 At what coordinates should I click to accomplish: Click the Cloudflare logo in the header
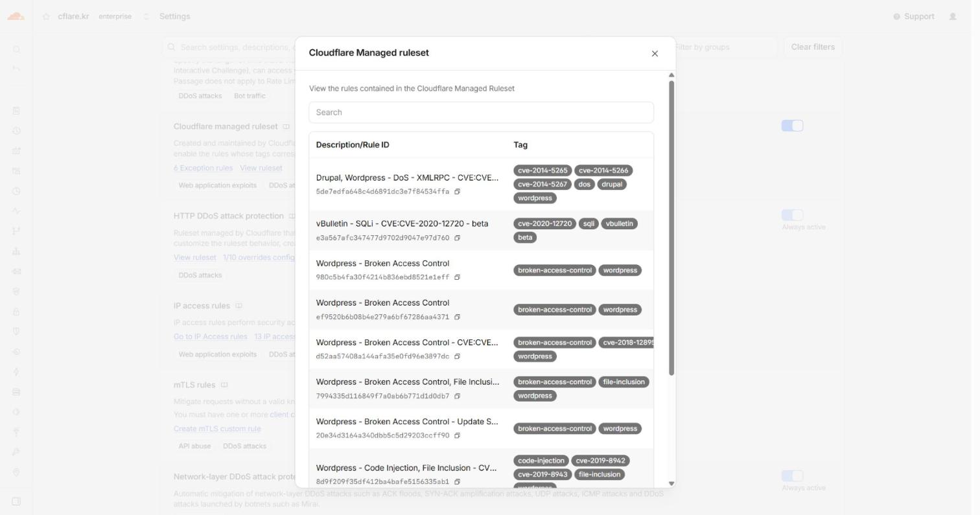[16, 16]
